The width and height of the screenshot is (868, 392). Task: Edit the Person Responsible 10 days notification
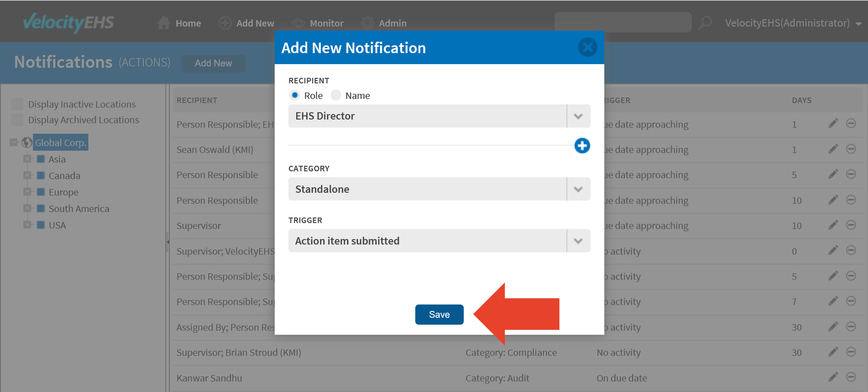833,200
